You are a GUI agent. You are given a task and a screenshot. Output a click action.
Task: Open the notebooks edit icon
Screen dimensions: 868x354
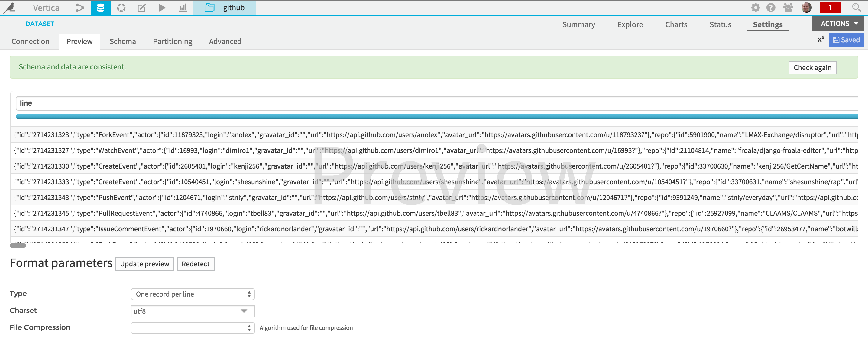pos(141,8)
